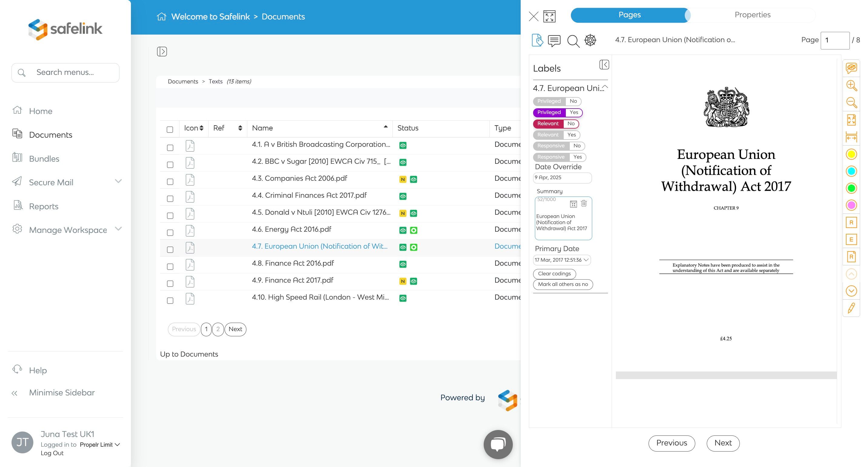Open the comments icon in viewer toolbar
The image size is (868, 467).
click(554, 41)
